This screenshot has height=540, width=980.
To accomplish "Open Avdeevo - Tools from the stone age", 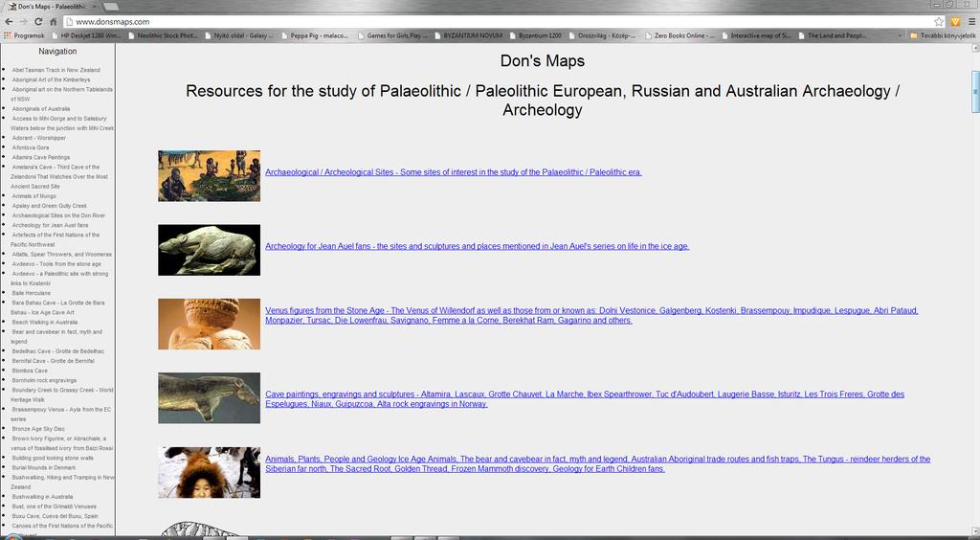I will [56, 263].
